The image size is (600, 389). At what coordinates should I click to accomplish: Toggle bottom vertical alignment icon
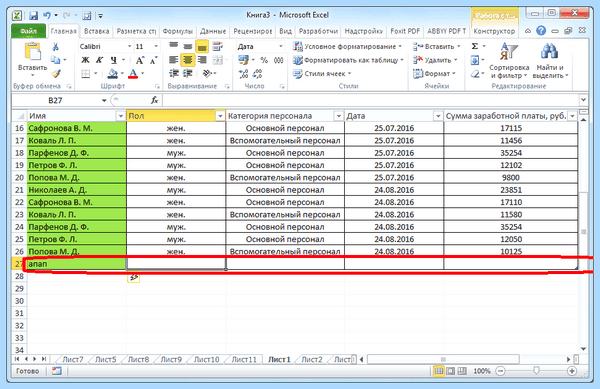[202, 46]
